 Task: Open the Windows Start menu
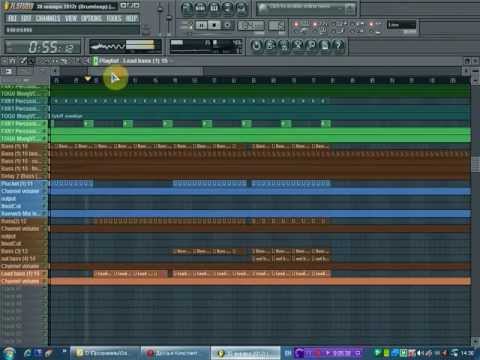point(9,353)
